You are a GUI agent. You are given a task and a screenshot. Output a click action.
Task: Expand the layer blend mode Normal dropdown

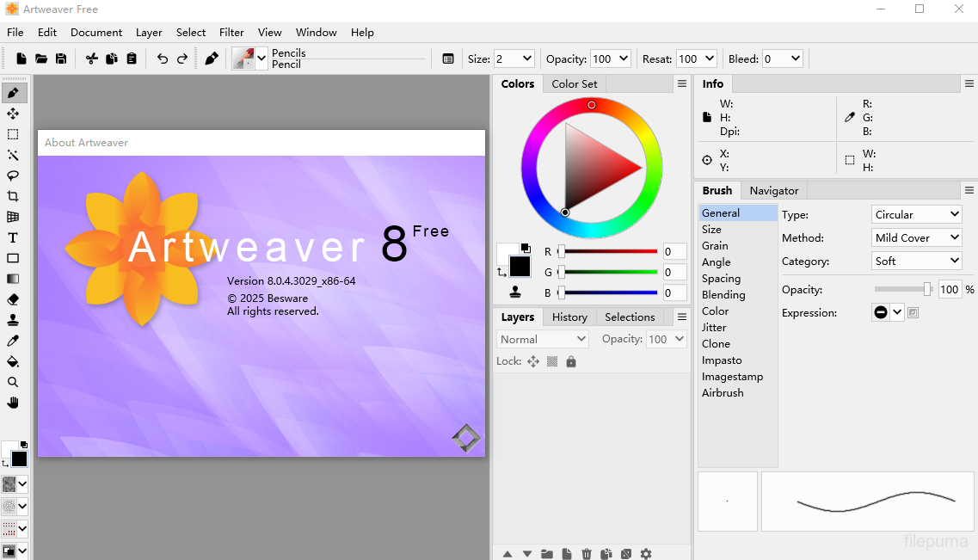(543, 339)
